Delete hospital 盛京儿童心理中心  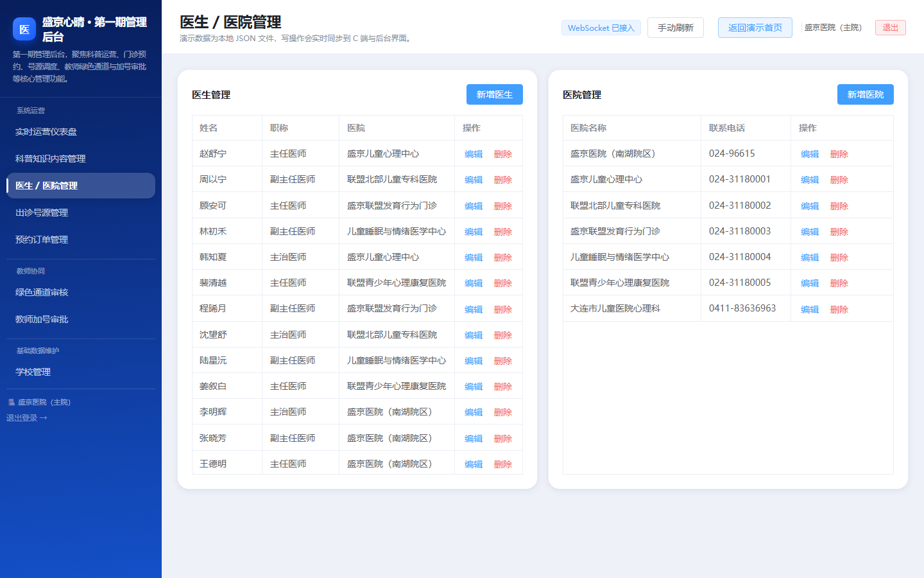(x=839, y=180)
